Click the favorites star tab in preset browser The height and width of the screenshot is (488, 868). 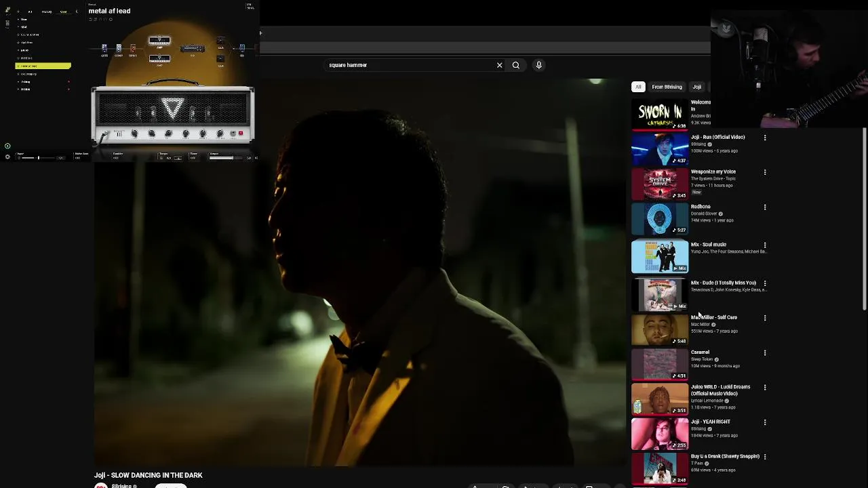[x=18, y=12]
